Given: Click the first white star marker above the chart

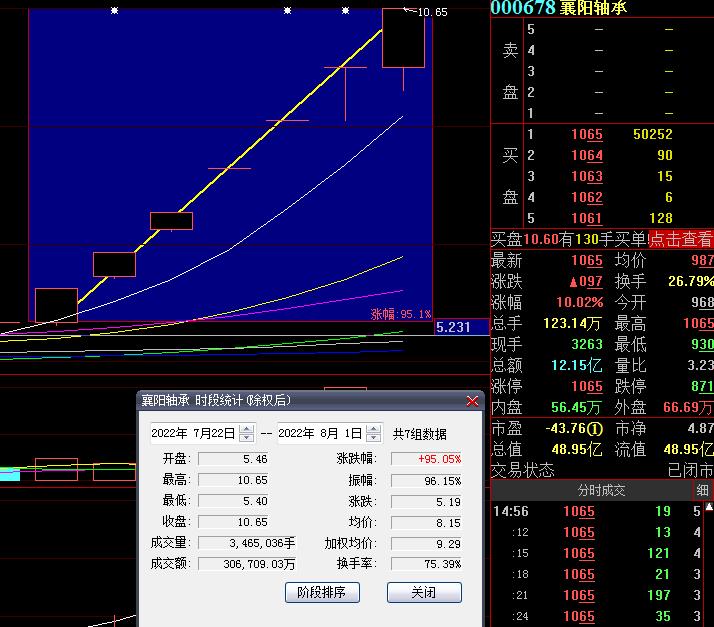Looking at the screenshot, I should 114,11.
